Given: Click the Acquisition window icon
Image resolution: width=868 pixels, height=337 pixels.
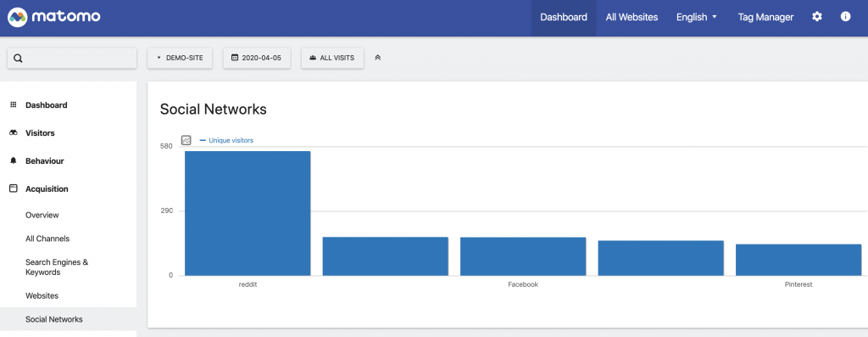Looking at the screenshot, I should 14,188.
